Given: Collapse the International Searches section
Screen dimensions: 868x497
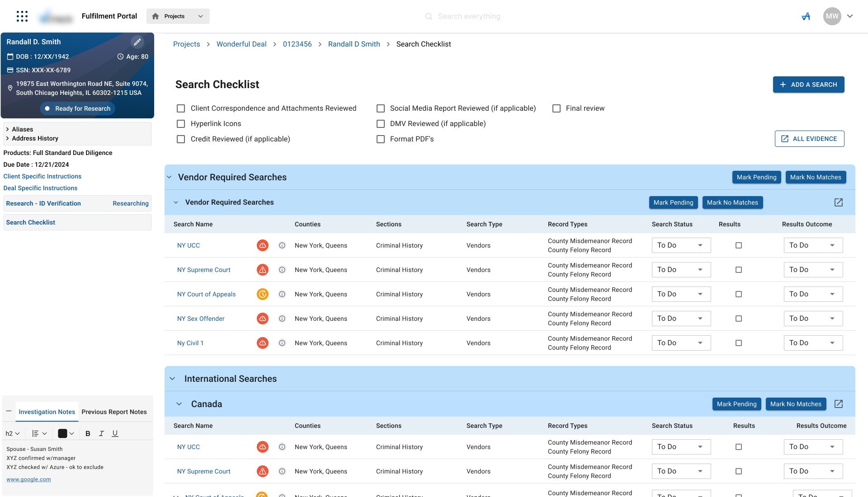Looking at the screenshot, I should 172,379.
